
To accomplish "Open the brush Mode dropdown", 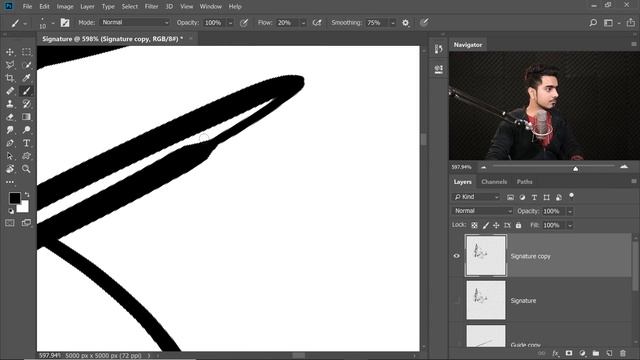I will [135, 22].
